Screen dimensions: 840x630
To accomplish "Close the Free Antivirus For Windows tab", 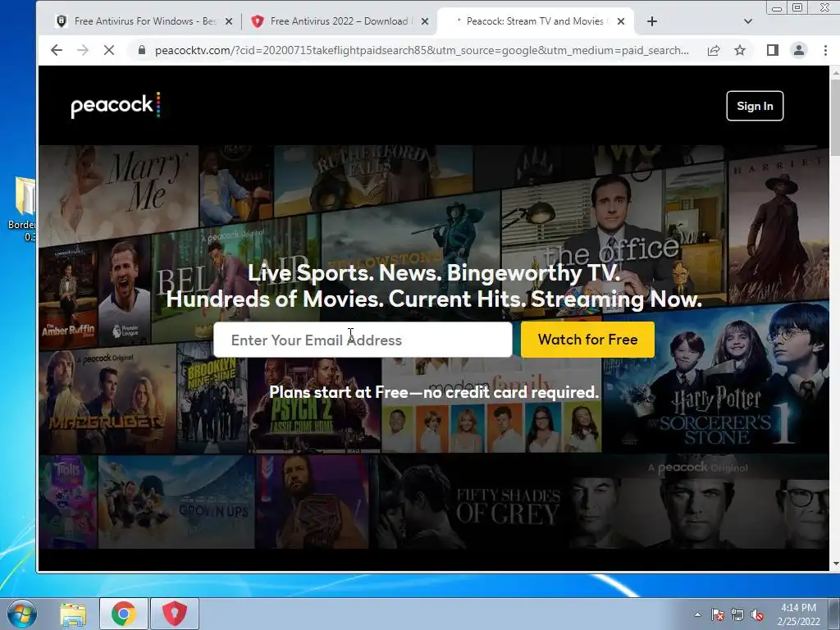I will point(229,21).
